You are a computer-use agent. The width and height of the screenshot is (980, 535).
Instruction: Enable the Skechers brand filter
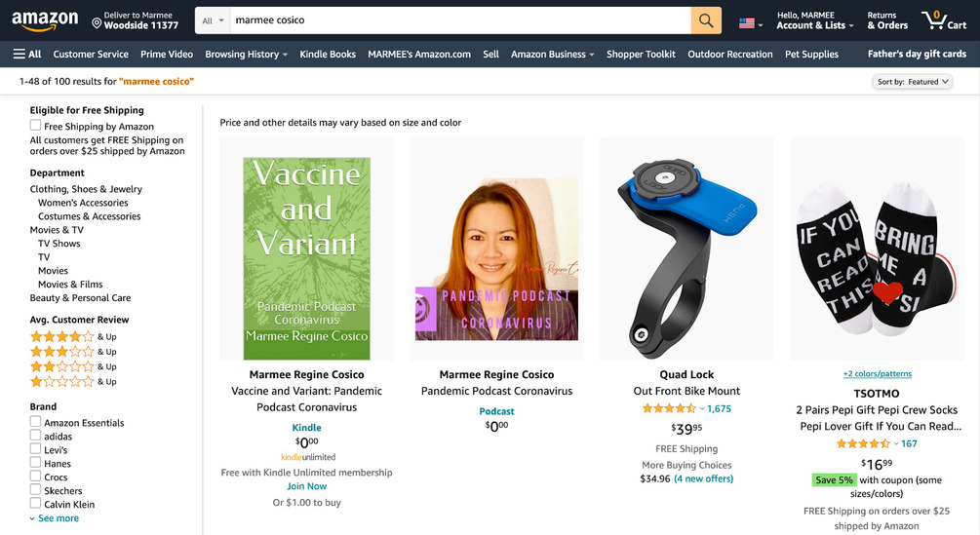36,490
